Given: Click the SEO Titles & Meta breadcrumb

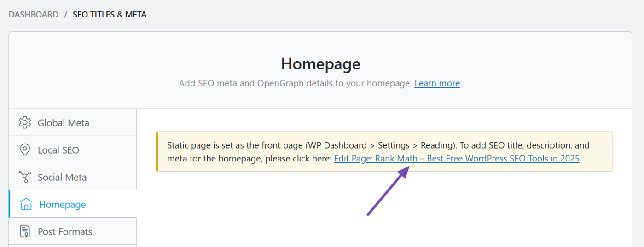Looking at the screenshot, I should pyautogui.click(x=110, y=15).
